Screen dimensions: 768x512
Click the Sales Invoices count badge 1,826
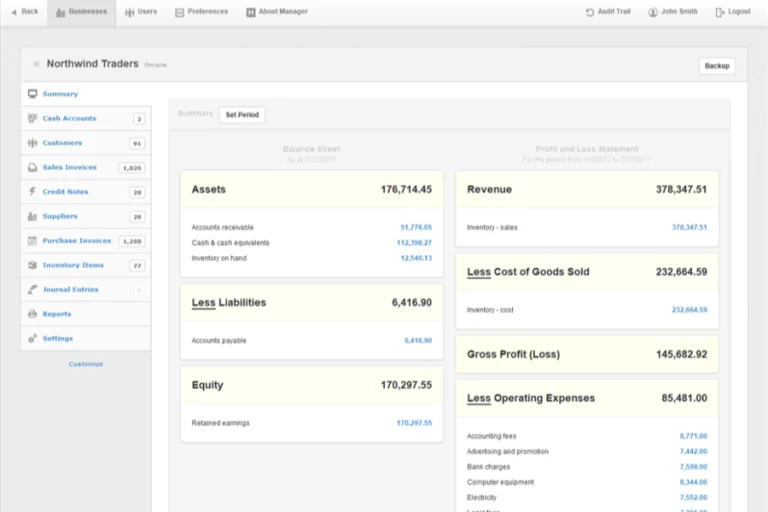132,168
